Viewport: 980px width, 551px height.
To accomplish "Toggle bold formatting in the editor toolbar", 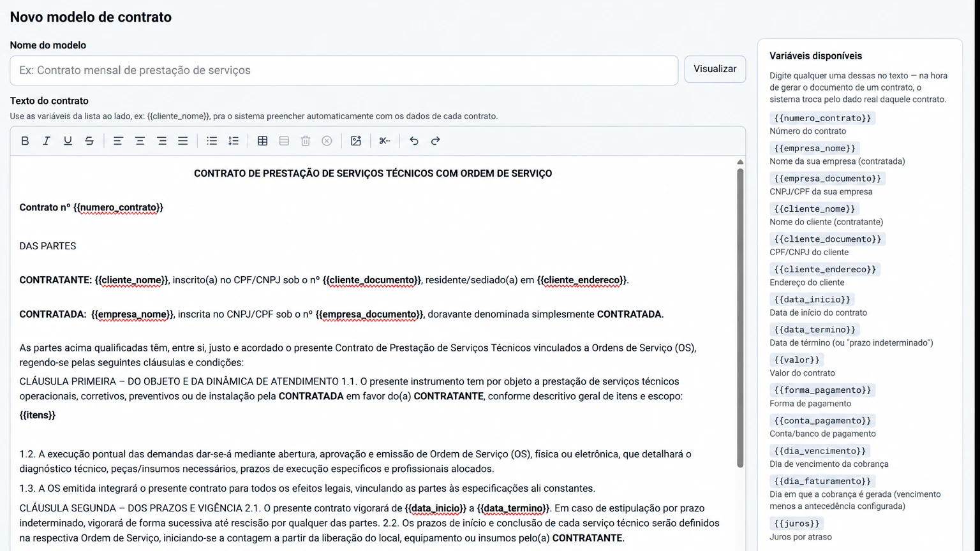I will [x=25, y=141].
